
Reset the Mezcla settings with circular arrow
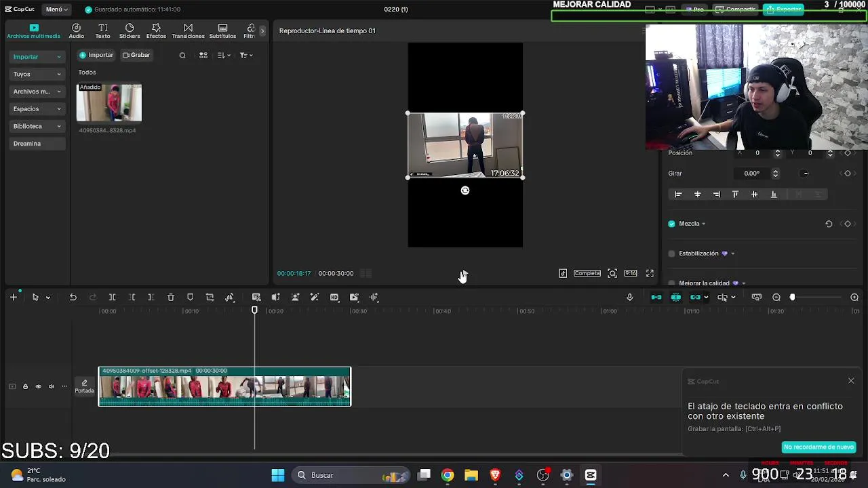pyautogui.click(x=829, y=224)
